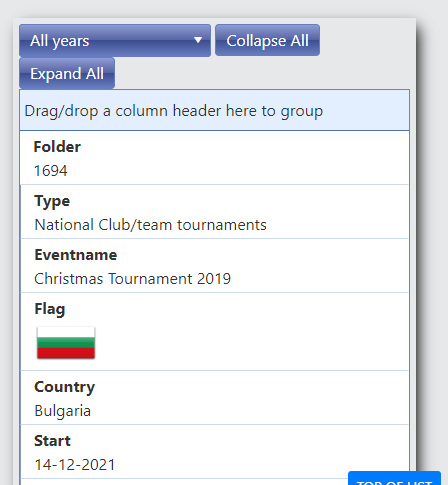Select the 14-12-2021 start date cell
Image resolution: width=448 pixels, height=485 pixels.
pyautogui.click(x=75, y=465)
